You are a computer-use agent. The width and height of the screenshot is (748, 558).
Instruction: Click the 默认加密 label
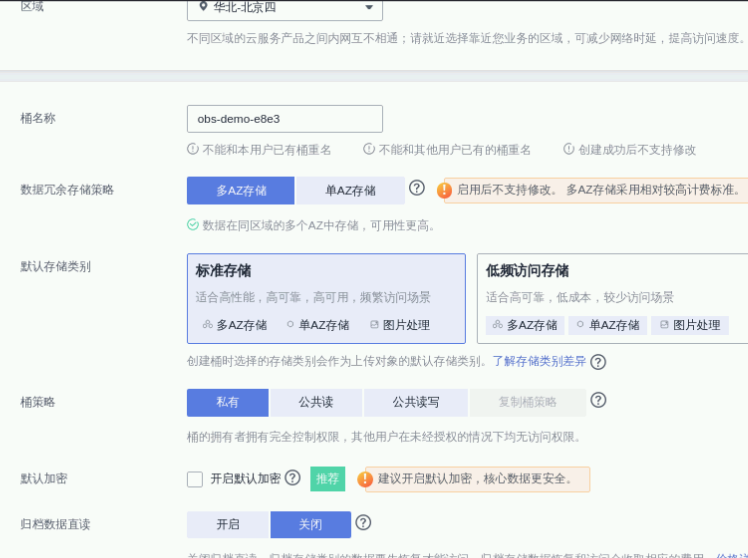pyautogui.click(x=43, y=479)
